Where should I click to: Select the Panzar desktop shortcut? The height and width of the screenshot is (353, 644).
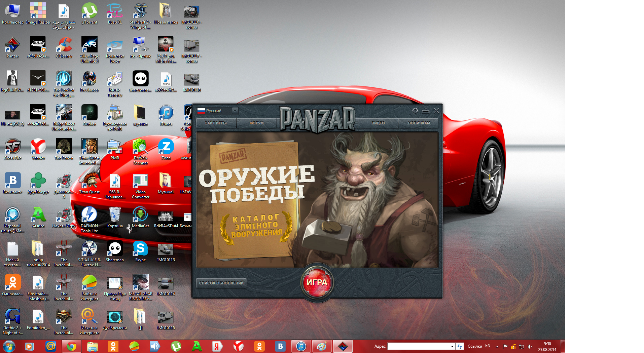point(13,48)
